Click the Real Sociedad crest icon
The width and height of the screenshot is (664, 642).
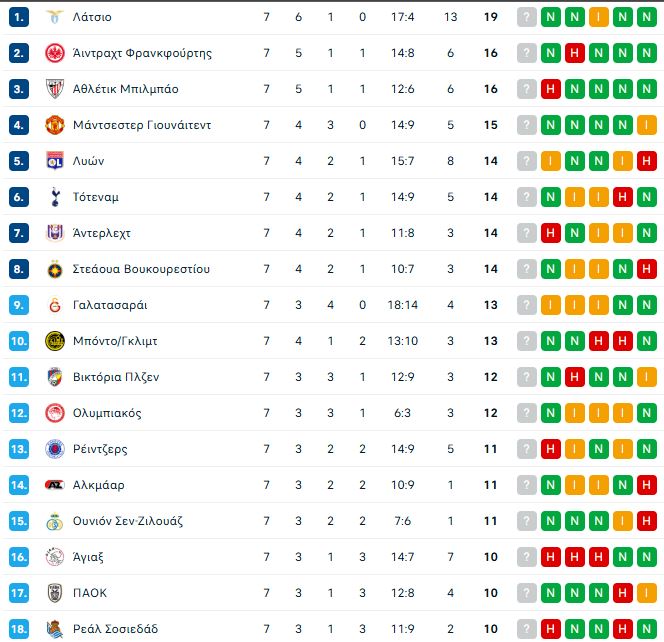click(55, 629)
